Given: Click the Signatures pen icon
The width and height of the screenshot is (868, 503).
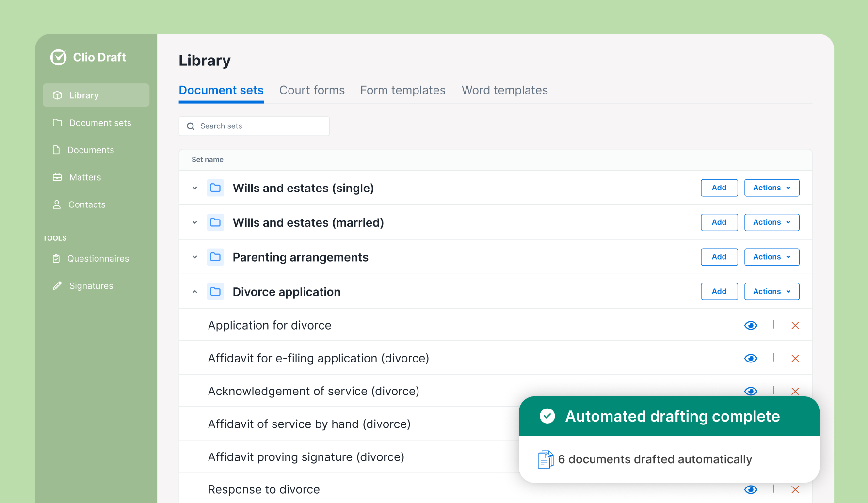Looking at the screenshot, I should pyautogui.click(x=57, y=285).
